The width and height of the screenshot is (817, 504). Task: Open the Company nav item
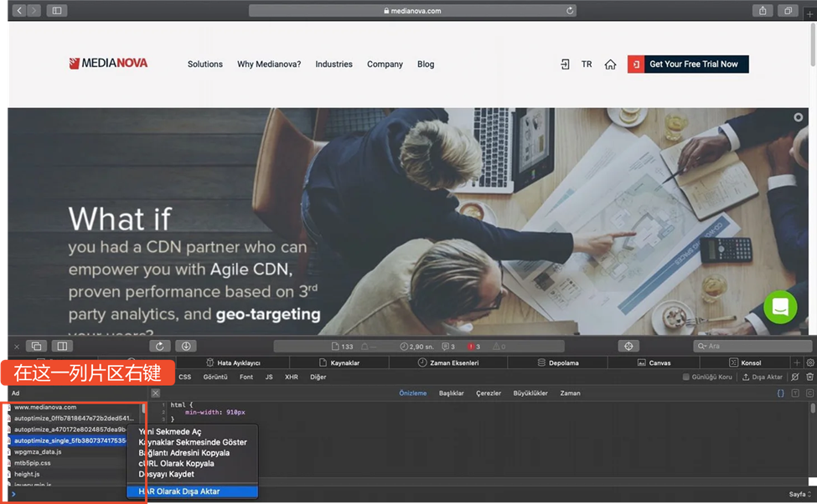[x=385, y=64]
